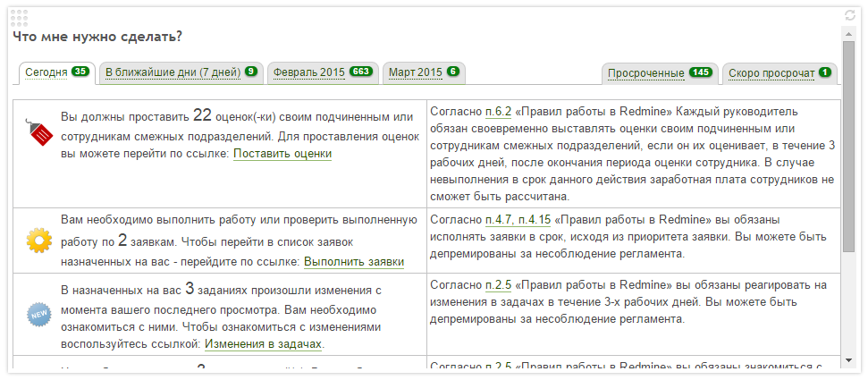Click the scrollbar up arrow
This screenshot has height=380, width=868.
848,34
